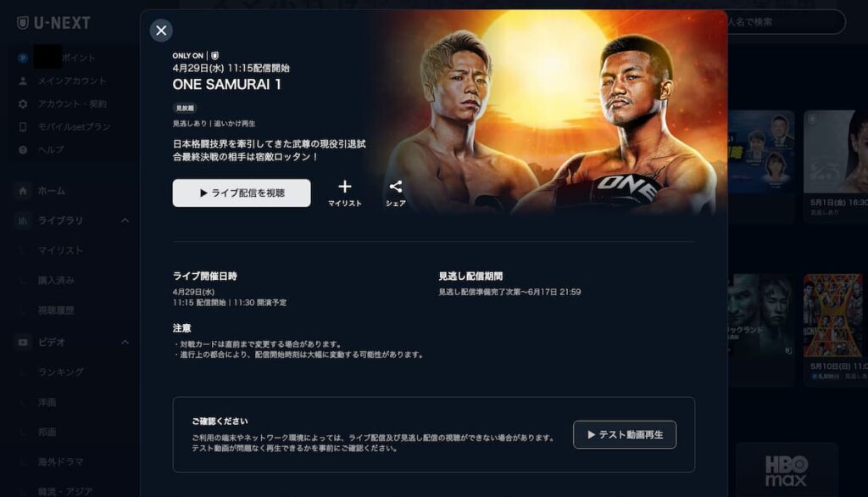Select the メインアカウント user icon
This screenshot has width=868, height=497.
(x=23, y=81)
